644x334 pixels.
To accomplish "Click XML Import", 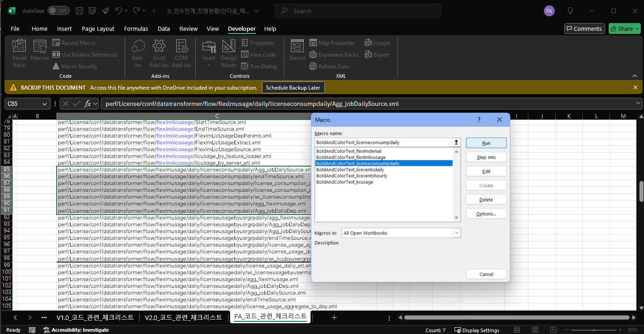I will 378,43.
